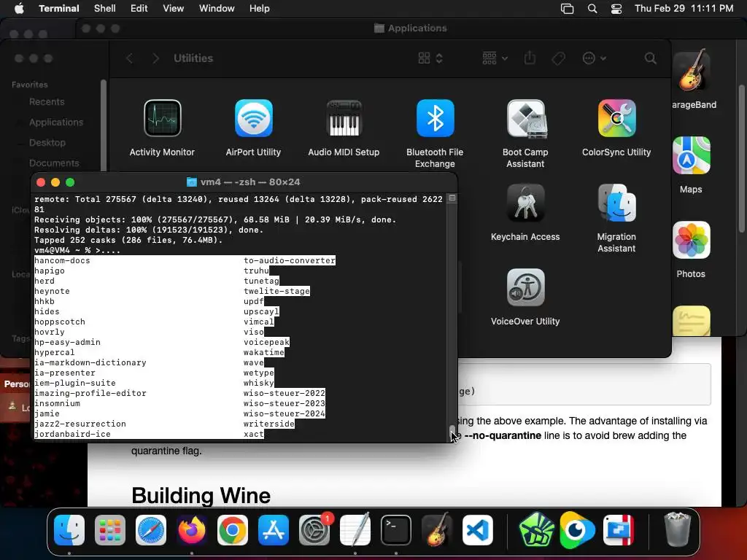The image size is (747, 560).
Task: Open the Window menu
Action: tap(217, 9)
